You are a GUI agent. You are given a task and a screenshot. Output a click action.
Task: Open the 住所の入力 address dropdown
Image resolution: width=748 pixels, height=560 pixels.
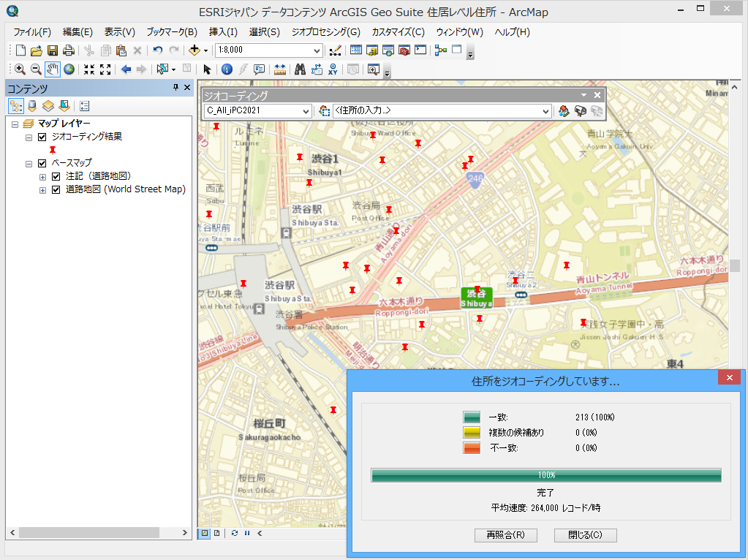click(x=545, y=111)
